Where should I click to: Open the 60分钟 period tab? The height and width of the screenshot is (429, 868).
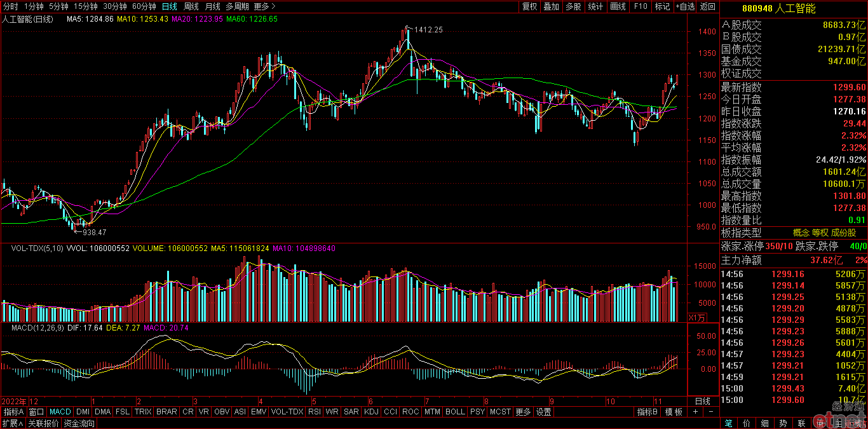point(144,6)
